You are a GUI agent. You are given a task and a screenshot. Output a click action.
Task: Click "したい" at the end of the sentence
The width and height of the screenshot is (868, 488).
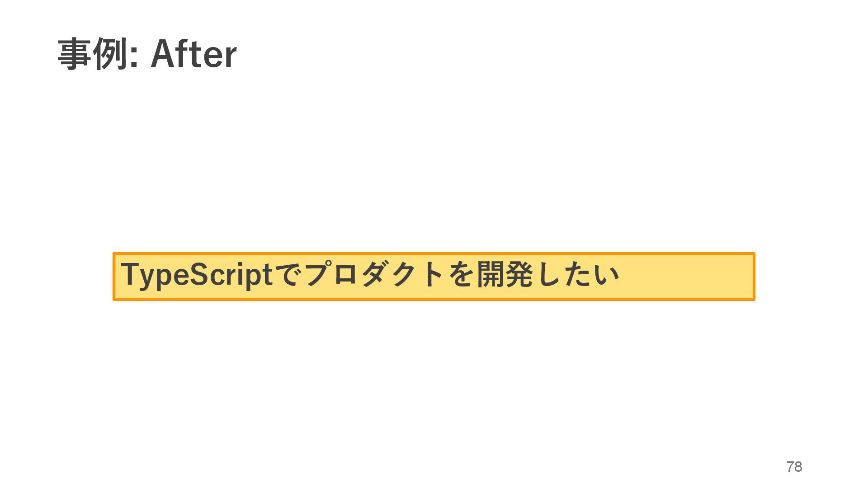pyautogui.click(x=577, y=275)
